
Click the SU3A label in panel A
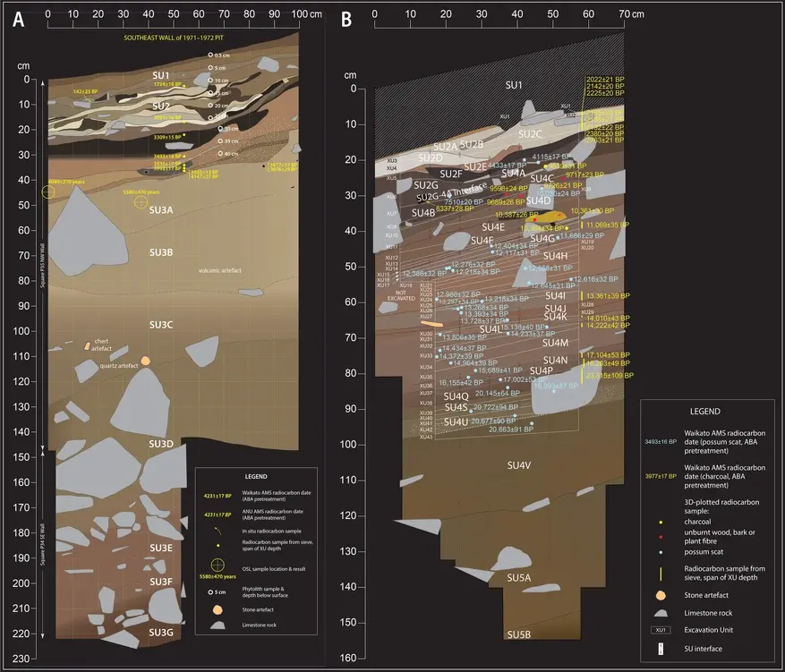click(x=161, y=210)
